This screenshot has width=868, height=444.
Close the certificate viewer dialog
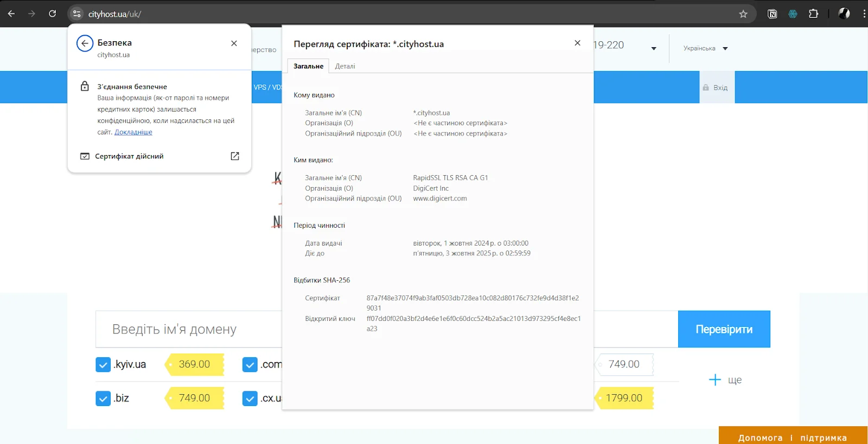(x=577, y=43)
